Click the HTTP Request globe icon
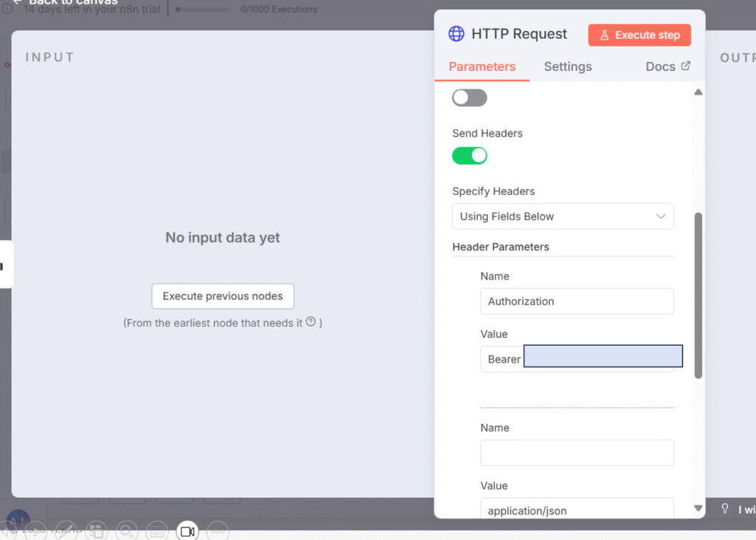Screen dimensions: 756x540 [457, 34]
